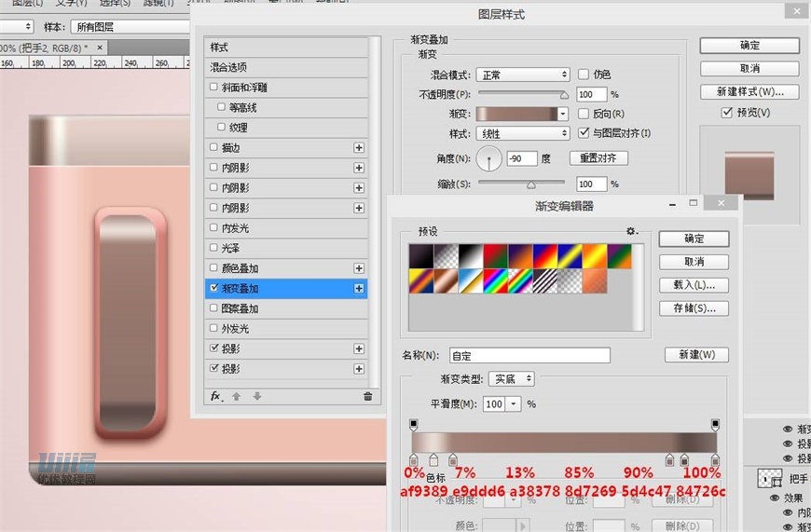The width and height of the screenshot is (811, 532).
Task: Enable the 纹理 checkbox
Action: point(221,127)
